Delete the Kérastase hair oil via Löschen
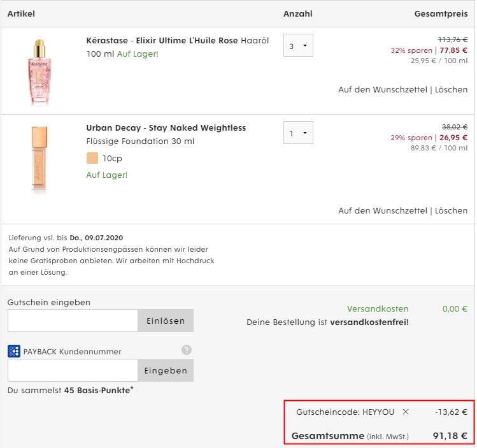This screenshot has width=477, height=448. click(451, 89)
